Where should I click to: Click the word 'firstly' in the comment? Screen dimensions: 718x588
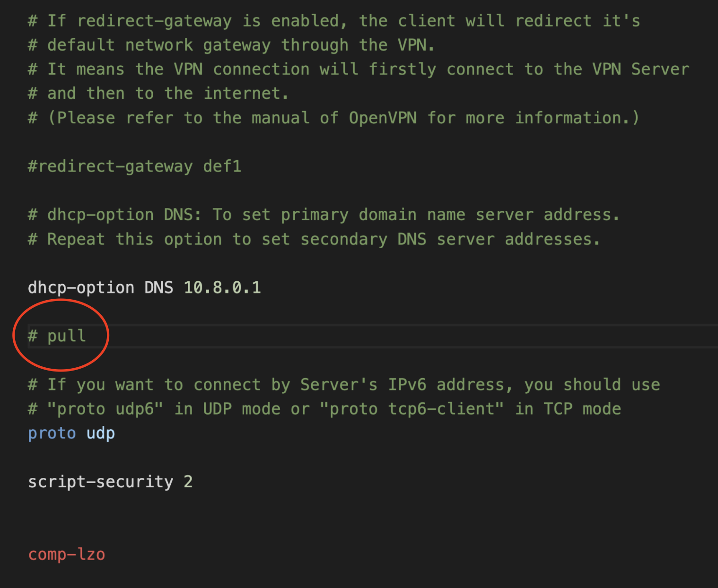pos(402,69)
